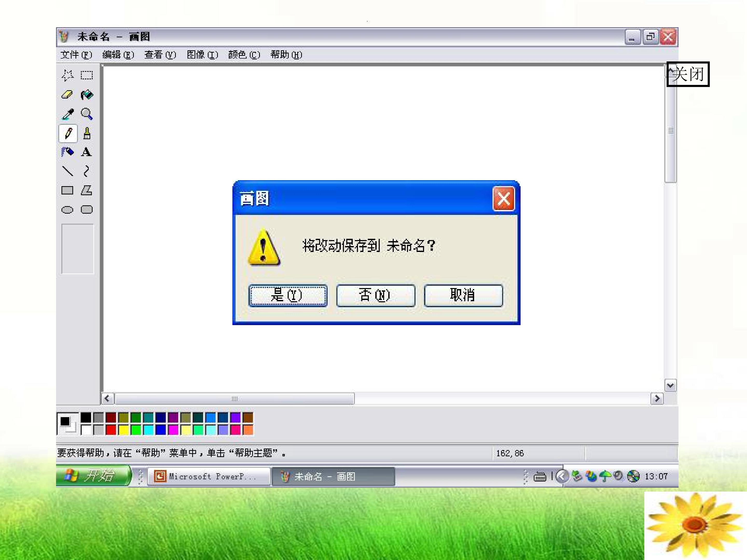The height and width of the screenshot is (560, 747).
Task: Click the vertical scrollbar down arrow
Action: point(670,385)
